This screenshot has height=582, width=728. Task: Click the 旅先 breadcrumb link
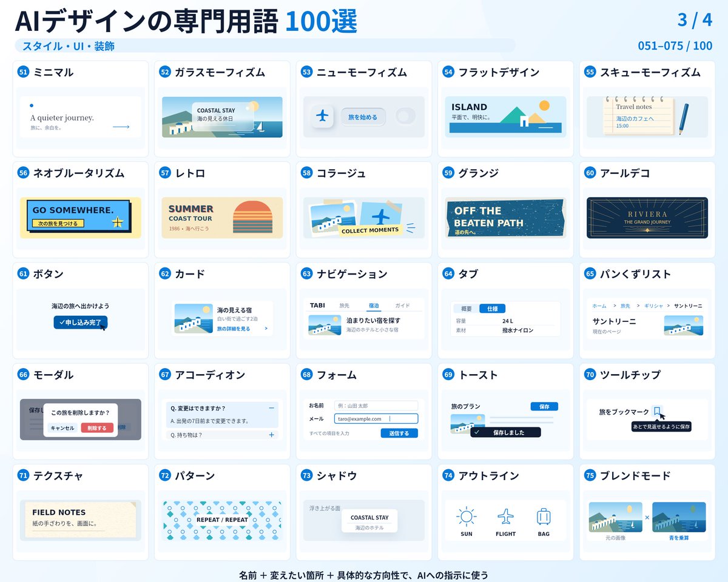(x=625, y=306)
